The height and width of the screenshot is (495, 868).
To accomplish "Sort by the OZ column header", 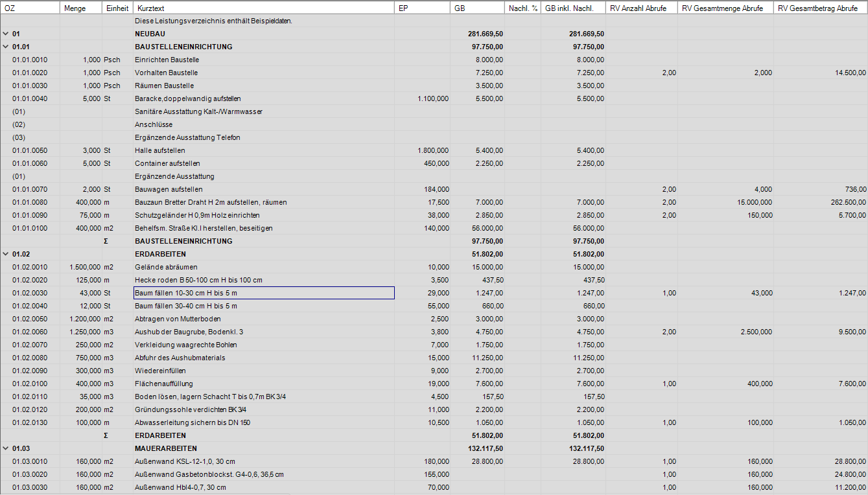I will pyautogui.click(x=30, y=8).
